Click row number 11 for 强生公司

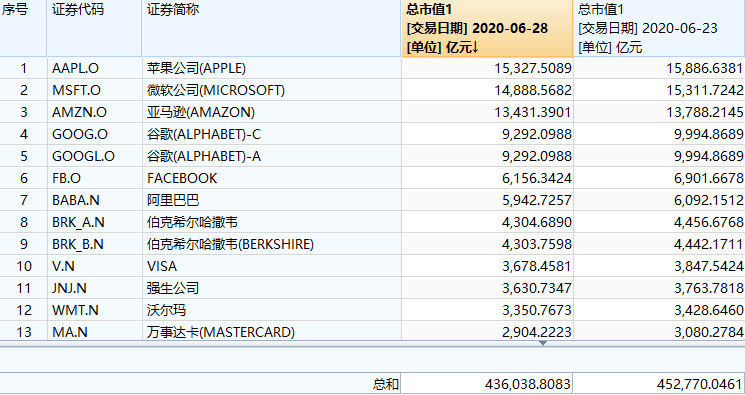click(23, 288)
